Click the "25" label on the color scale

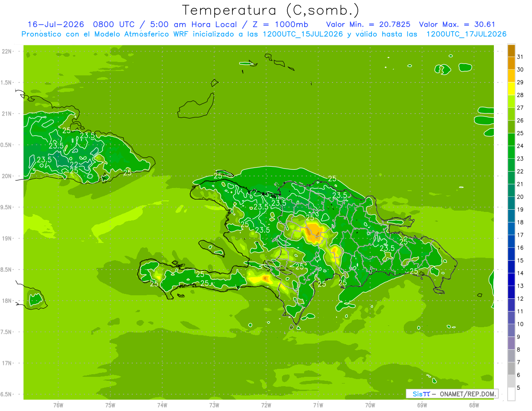[x=520, y=133]
